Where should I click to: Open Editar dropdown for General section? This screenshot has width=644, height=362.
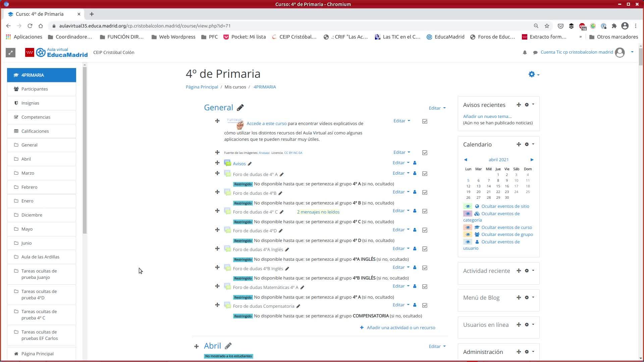coord(437,108)
